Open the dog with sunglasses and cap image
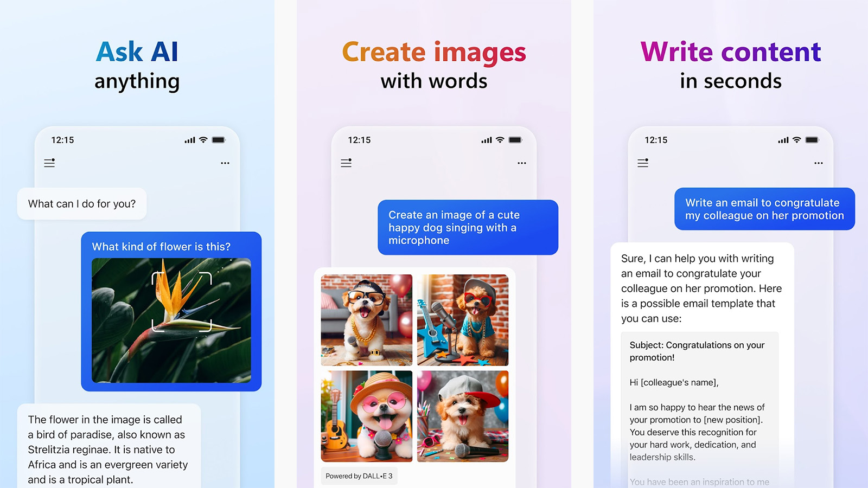The image size is (868, 488). pos(367,320)
